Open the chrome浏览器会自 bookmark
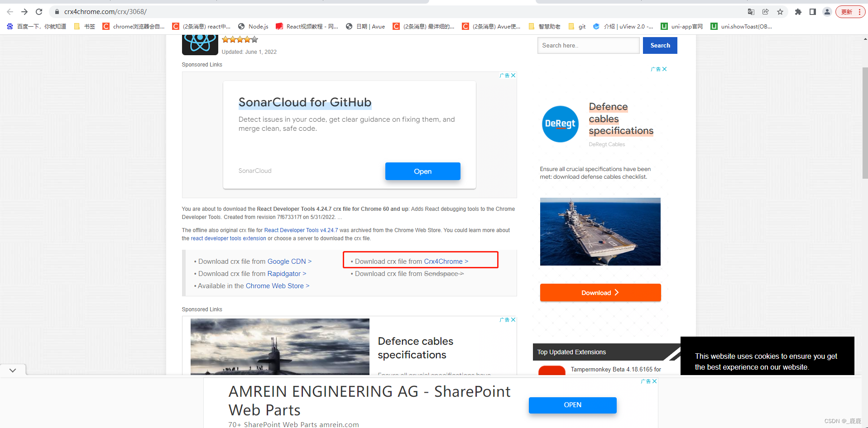This screenshot has height=428, width=868. 134,27
